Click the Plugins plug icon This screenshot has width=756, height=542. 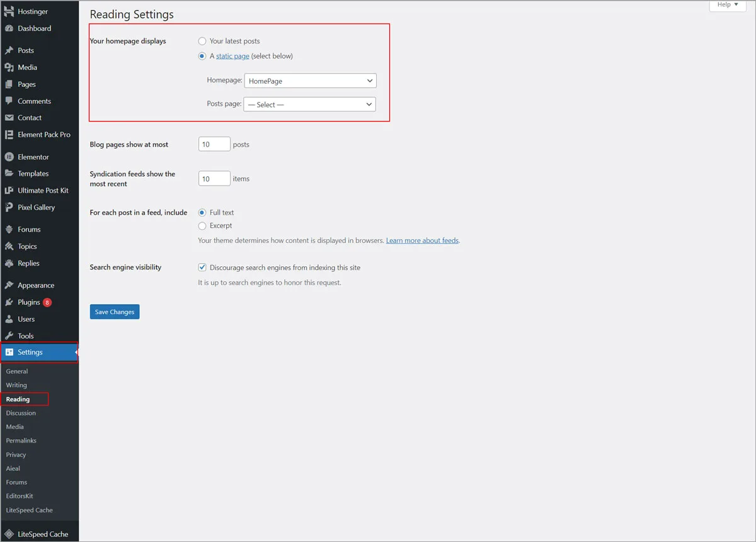pyautogui.click(x=9, y=302)
